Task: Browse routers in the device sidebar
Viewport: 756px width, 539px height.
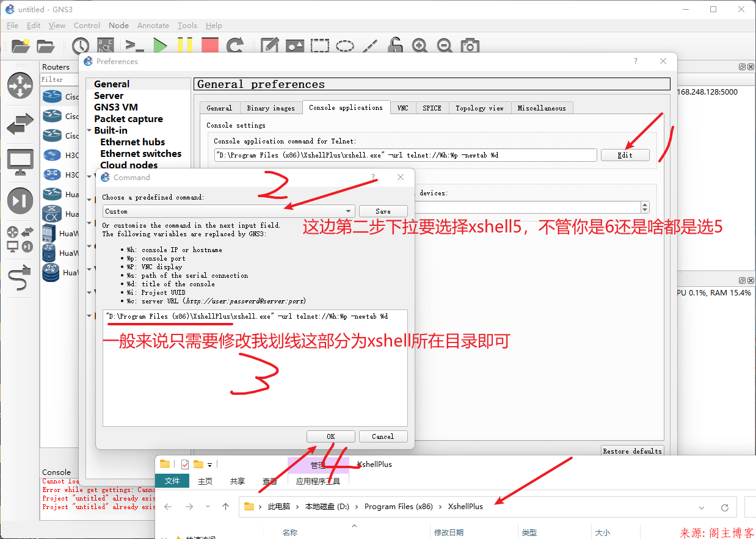Action: [x=20, y=85]
